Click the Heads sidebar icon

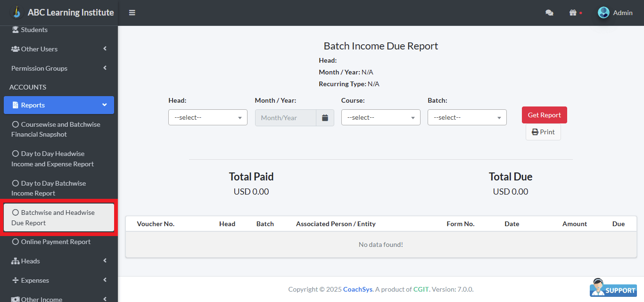15,261
